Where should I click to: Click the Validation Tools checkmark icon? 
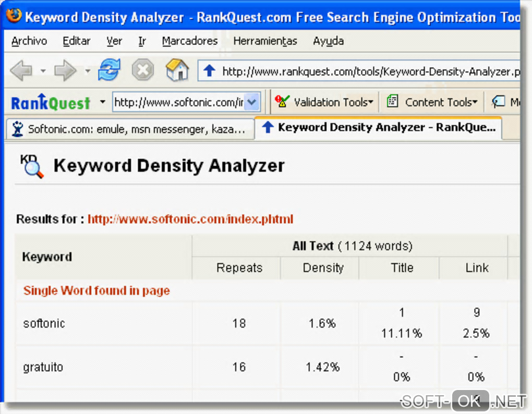coord(282,101)
